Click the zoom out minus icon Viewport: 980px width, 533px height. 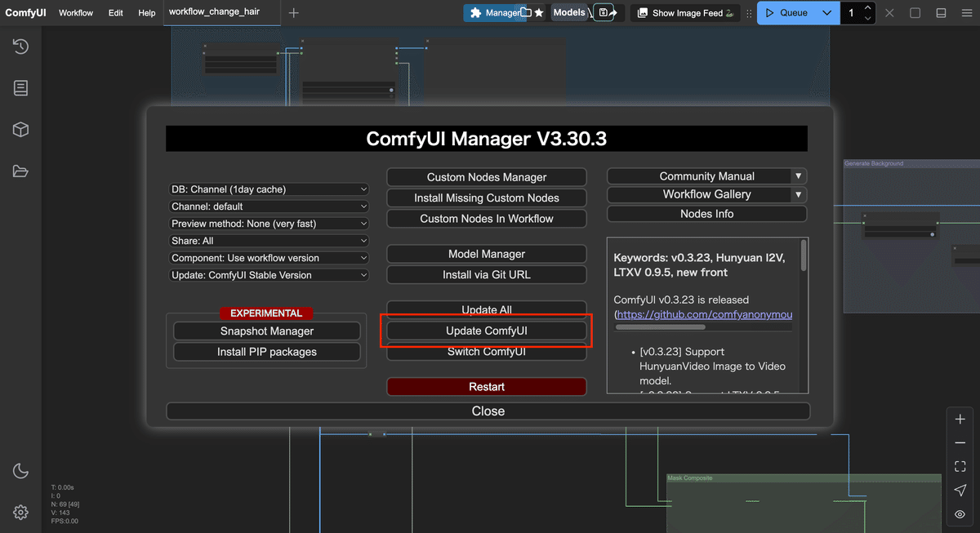pyautogui.click(x=960, y=443)
